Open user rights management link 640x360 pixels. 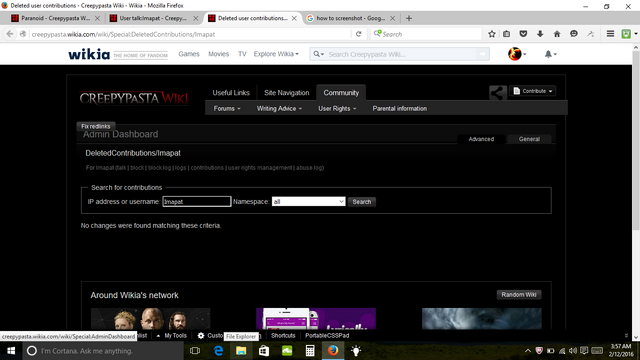260,168
